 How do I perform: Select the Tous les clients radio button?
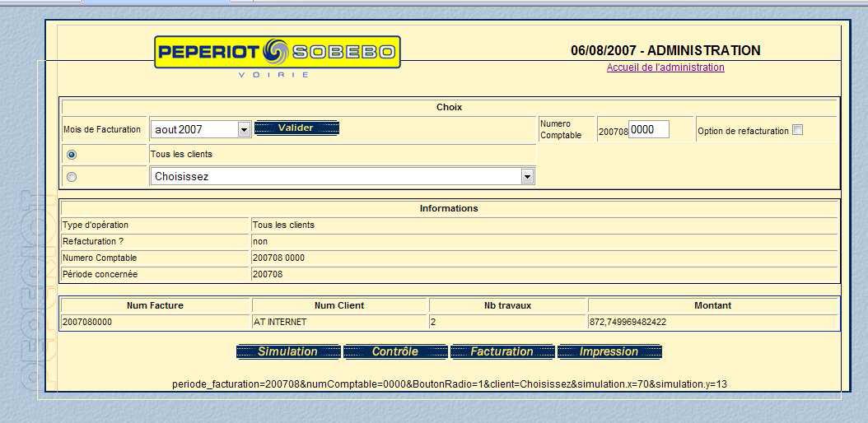tap(72, 155)
